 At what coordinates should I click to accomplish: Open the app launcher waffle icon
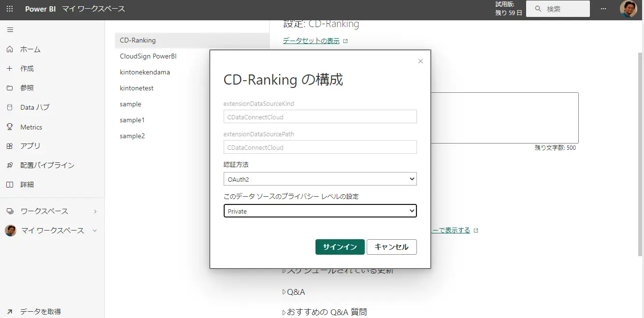(10, 9)
